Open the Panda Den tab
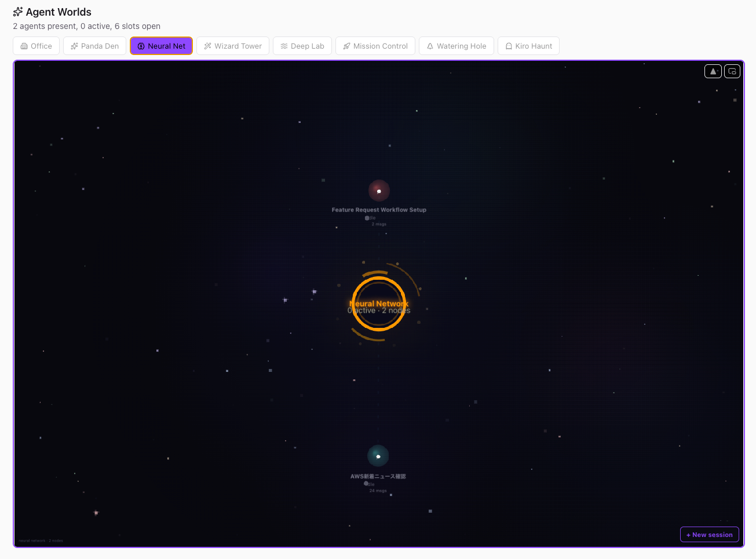Screen dimensions: 756x559 click(x=94, y=46)
